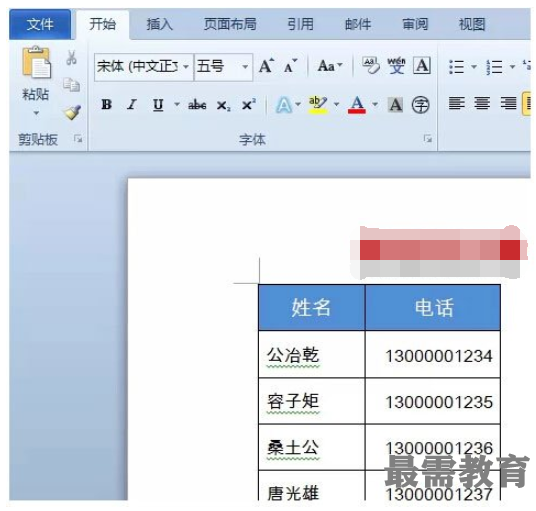Open the Bullets dropdown arrow

click(x=474, y=66)
